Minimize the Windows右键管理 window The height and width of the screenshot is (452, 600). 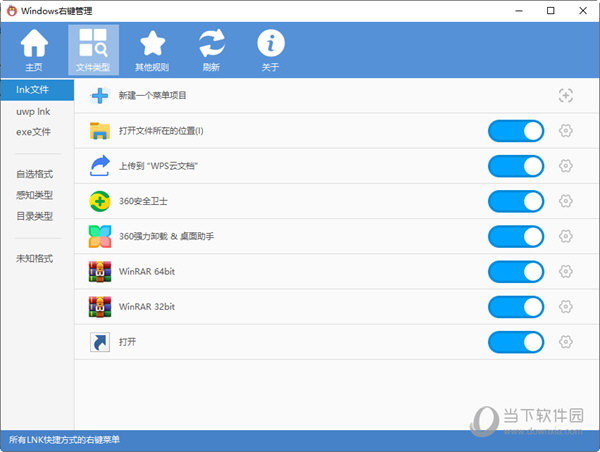tap(519, 11)
